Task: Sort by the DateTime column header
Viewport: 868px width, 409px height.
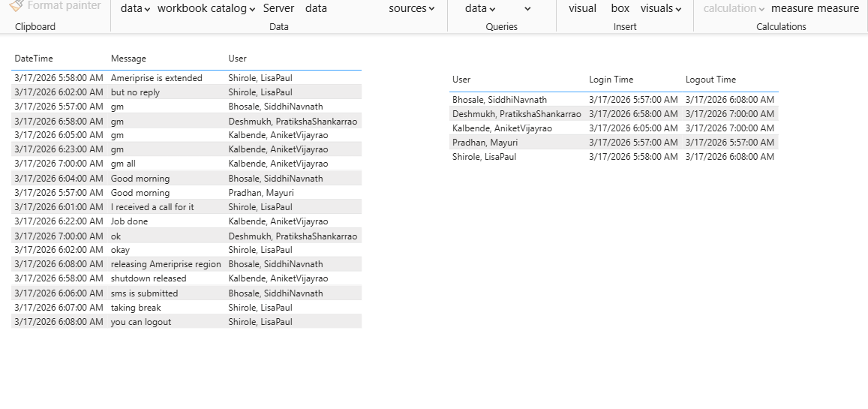Action: tap(34, 58)
